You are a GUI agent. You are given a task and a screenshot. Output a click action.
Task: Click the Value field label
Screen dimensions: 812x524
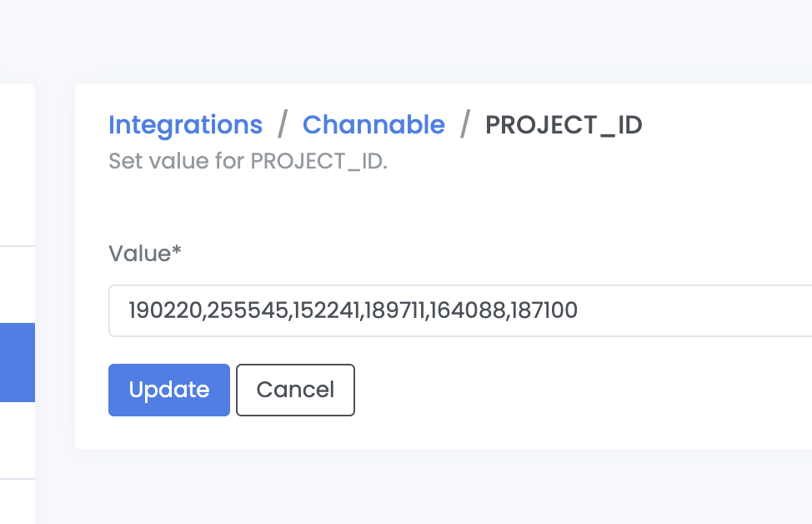[139, 254]
